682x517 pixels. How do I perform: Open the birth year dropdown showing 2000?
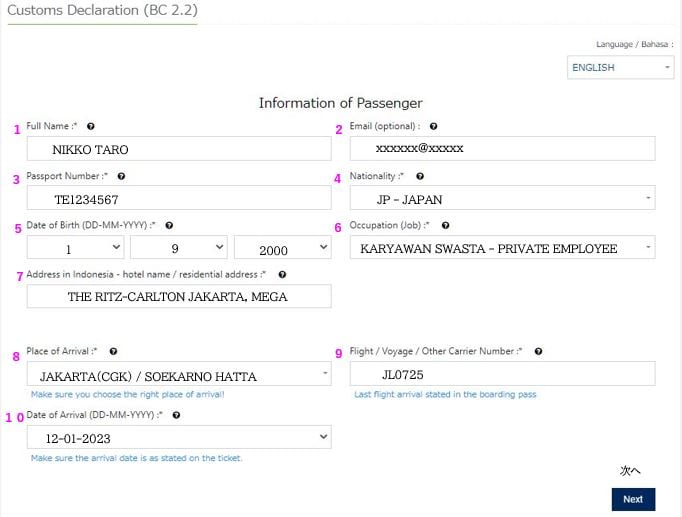pos(282,248)
